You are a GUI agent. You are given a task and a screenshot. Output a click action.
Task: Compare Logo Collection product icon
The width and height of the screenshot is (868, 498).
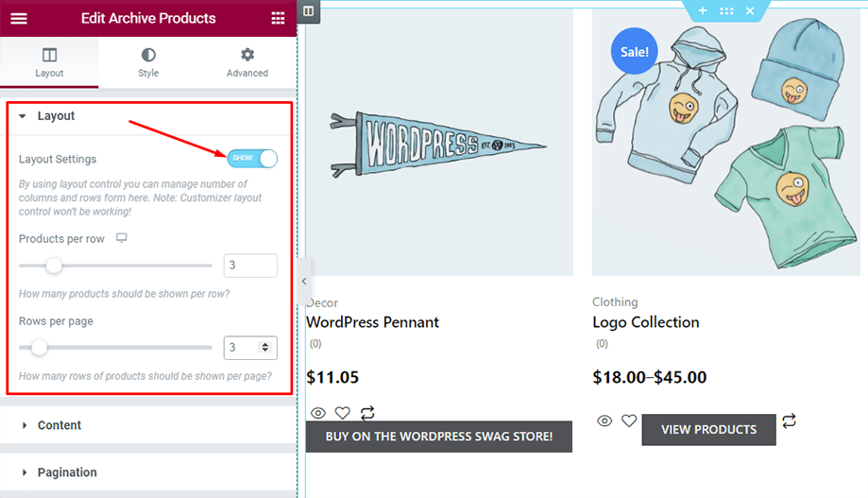pos(790,421)
